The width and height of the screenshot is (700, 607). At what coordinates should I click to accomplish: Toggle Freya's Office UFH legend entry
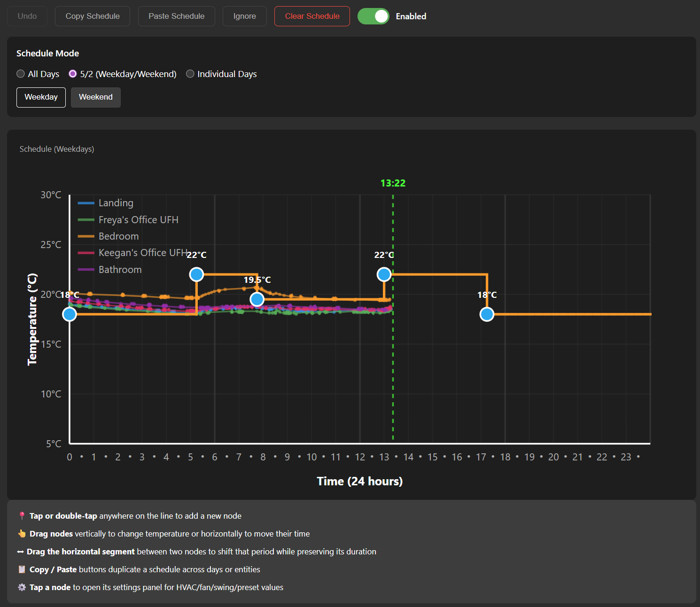[x=128, y=220]
